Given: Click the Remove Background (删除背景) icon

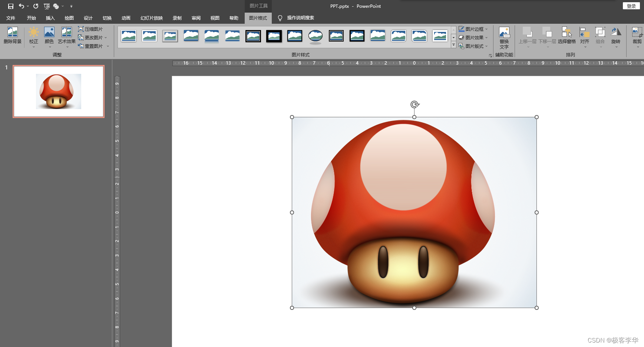Looking at the screenshot, I should (12, 35).
